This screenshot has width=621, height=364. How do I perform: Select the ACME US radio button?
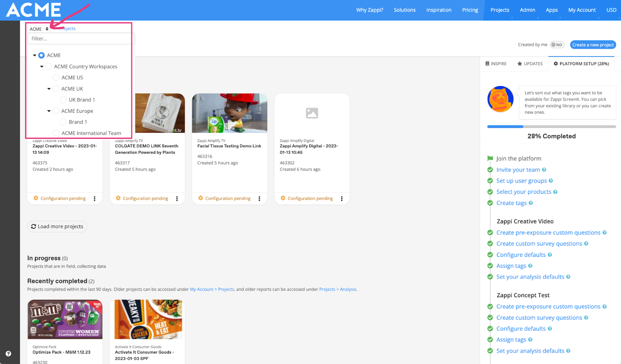pos(56,78)
